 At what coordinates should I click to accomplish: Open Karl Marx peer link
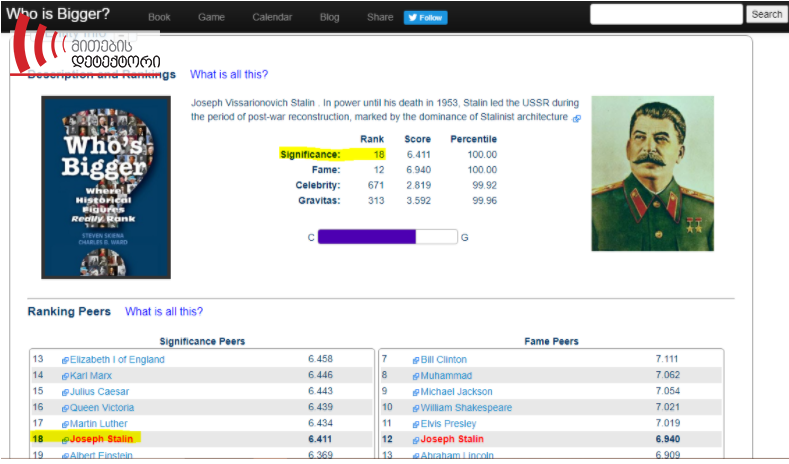[91, 376]
